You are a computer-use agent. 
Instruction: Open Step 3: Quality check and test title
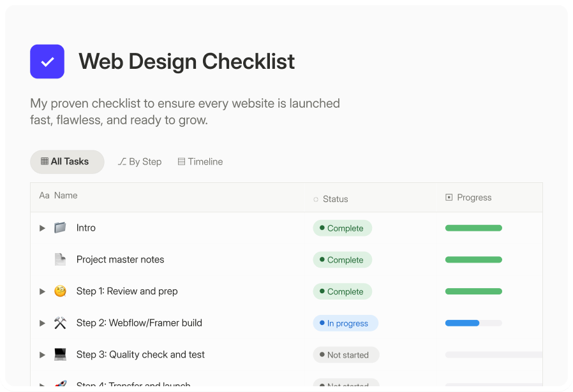pos(140,355)
